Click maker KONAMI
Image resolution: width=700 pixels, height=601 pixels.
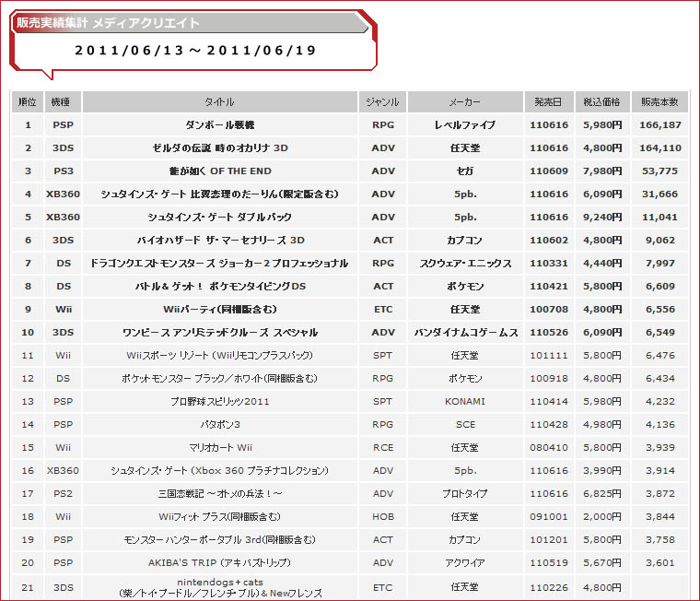tap(465, 402)
